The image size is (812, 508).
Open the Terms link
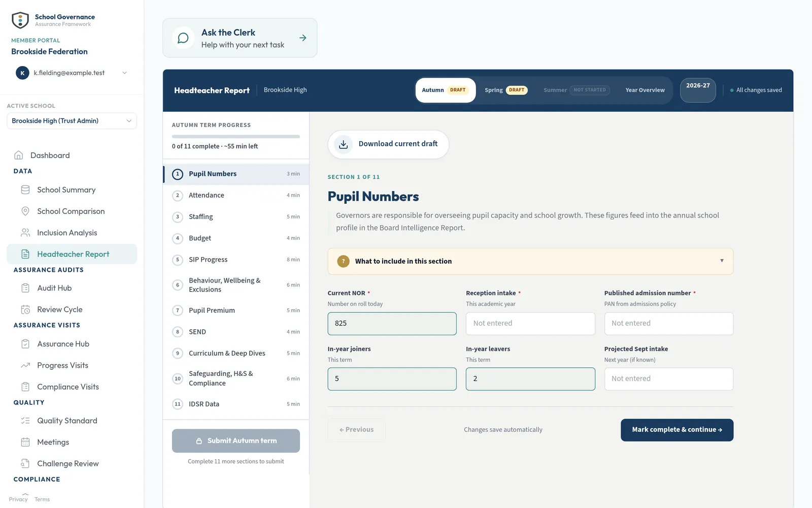[x=42, y=499]
